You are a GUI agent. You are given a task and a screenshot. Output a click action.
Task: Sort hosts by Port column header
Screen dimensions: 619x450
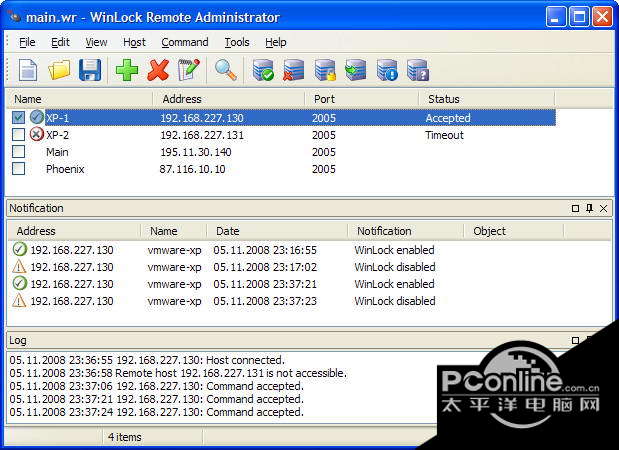(362, 99)
